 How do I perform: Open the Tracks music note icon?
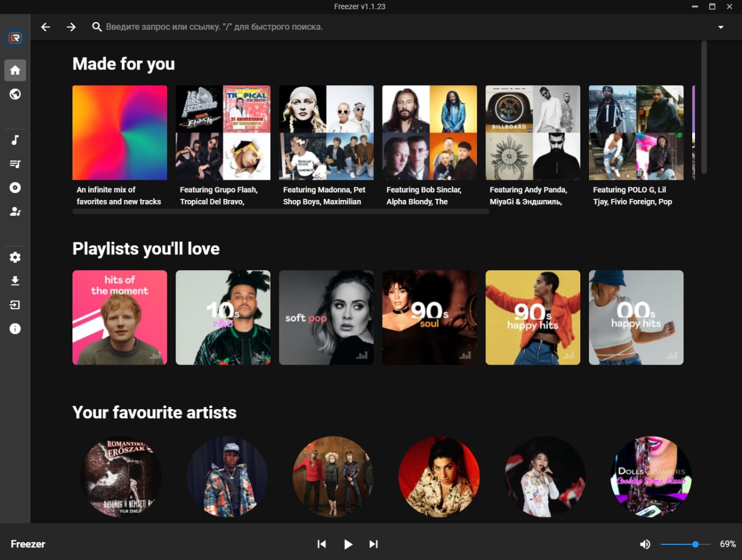point(15,140)
